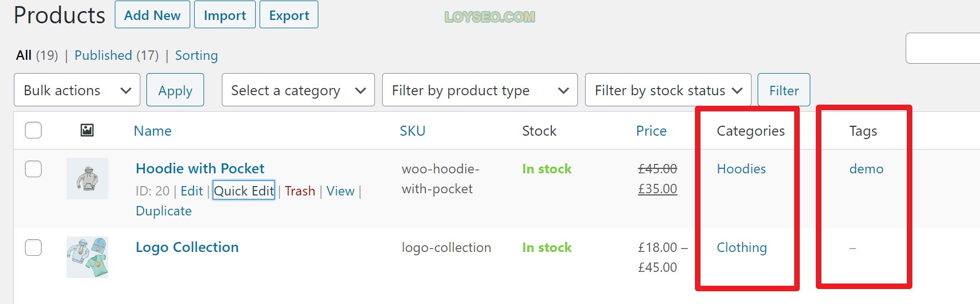Open the Hoodie with Pocket thumbnail
980x304 pixels.
87,178
